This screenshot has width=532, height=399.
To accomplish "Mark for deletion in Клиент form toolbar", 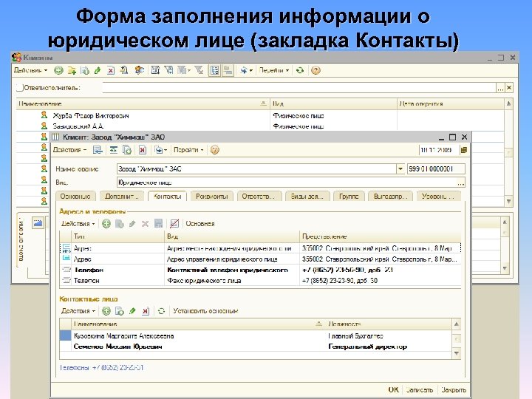I will point(143,149).
